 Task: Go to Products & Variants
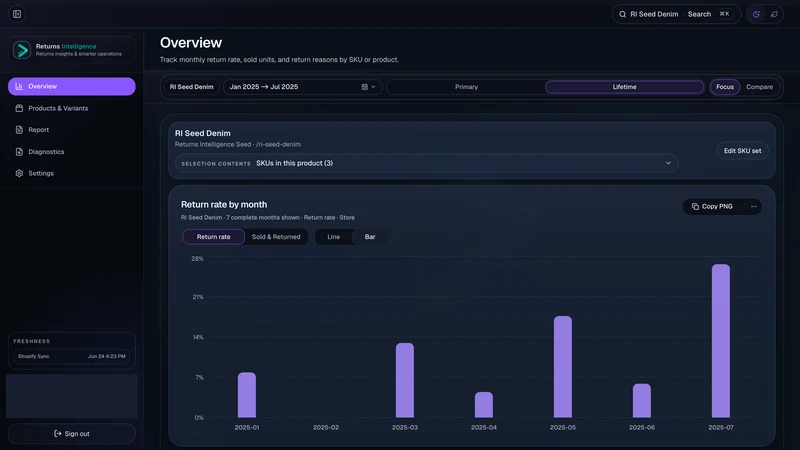[71, 108]
